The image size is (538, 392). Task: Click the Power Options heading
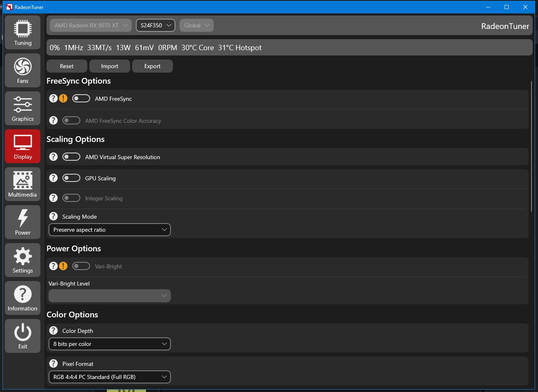(74, 248)
